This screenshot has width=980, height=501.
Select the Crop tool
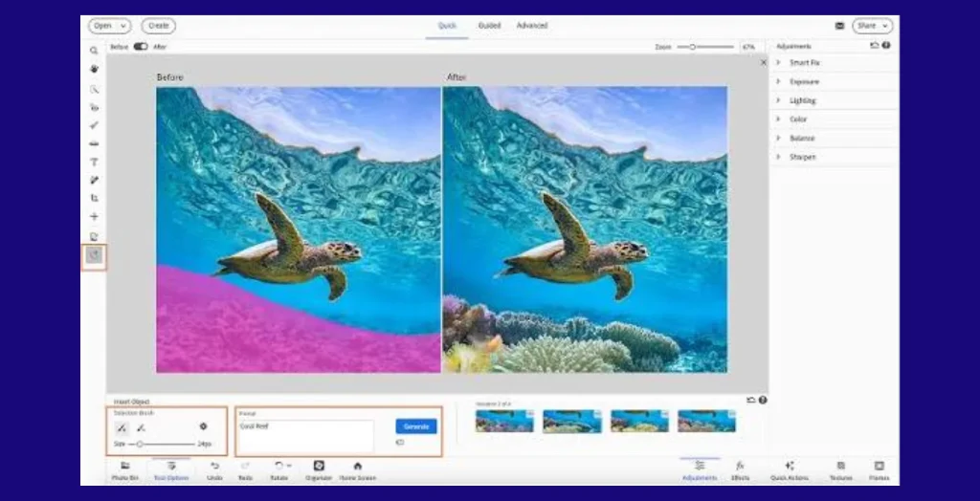coord(94,198)
